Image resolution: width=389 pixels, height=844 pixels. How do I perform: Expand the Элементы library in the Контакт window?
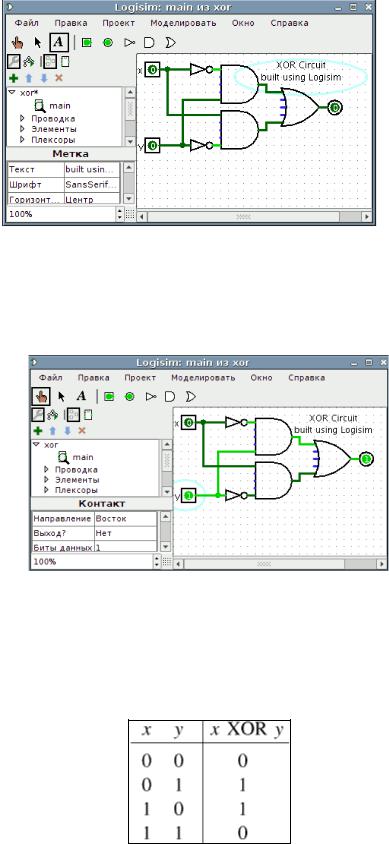click(x=46, y=480)
